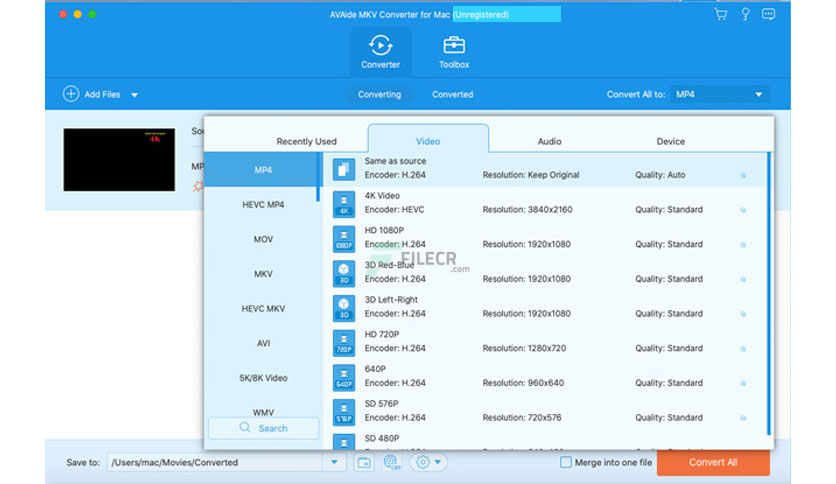Click 'Resolution: Keep Original' text
Image resolution: width=836 pixels, height=484 pixels.
[530, 175]
